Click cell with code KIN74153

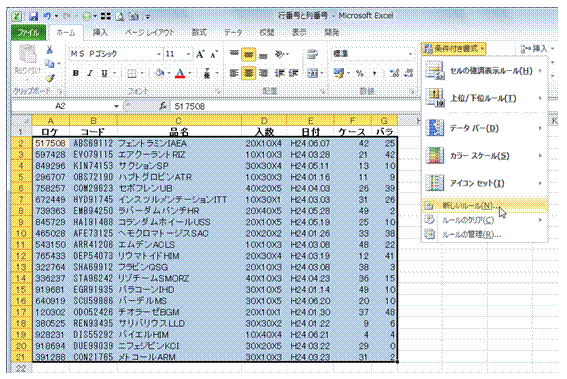(x=93, y=166)
